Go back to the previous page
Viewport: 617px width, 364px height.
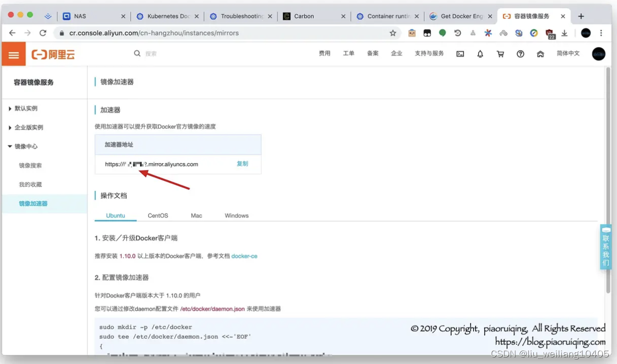[x=12, y=33]
